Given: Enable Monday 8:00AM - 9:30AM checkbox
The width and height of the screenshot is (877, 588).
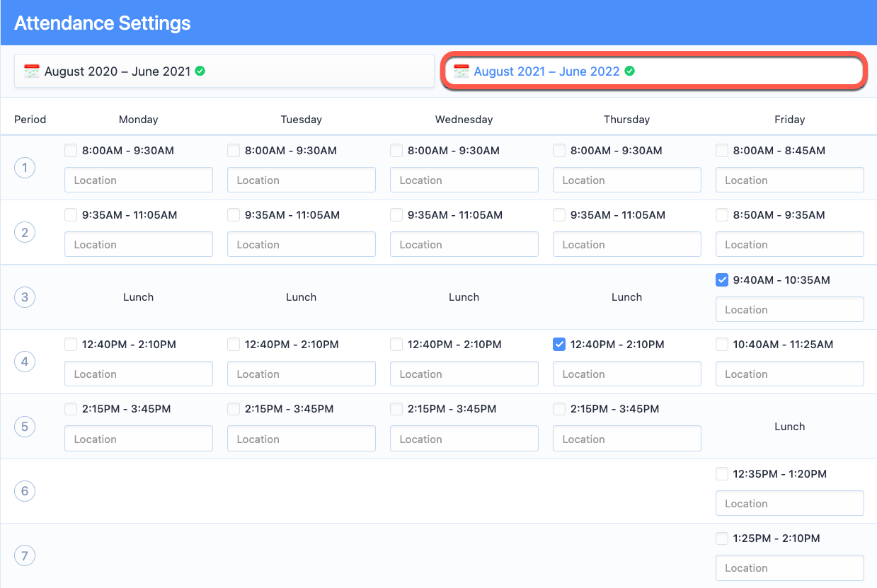Looking at the screenshot, I should [x=71, y=150].
